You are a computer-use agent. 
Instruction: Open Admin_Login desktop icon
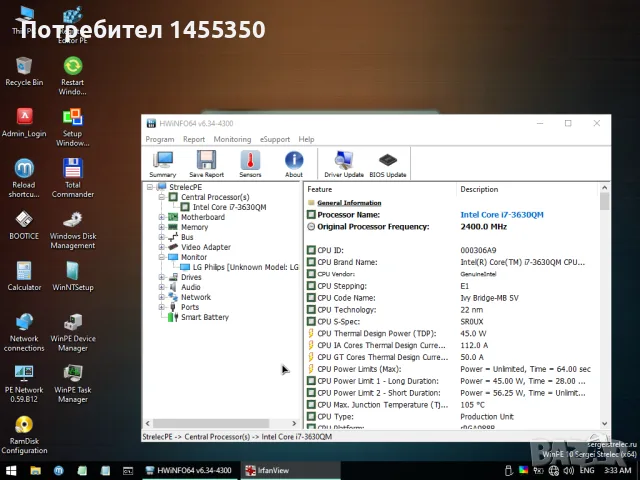(x=24, y=122)
